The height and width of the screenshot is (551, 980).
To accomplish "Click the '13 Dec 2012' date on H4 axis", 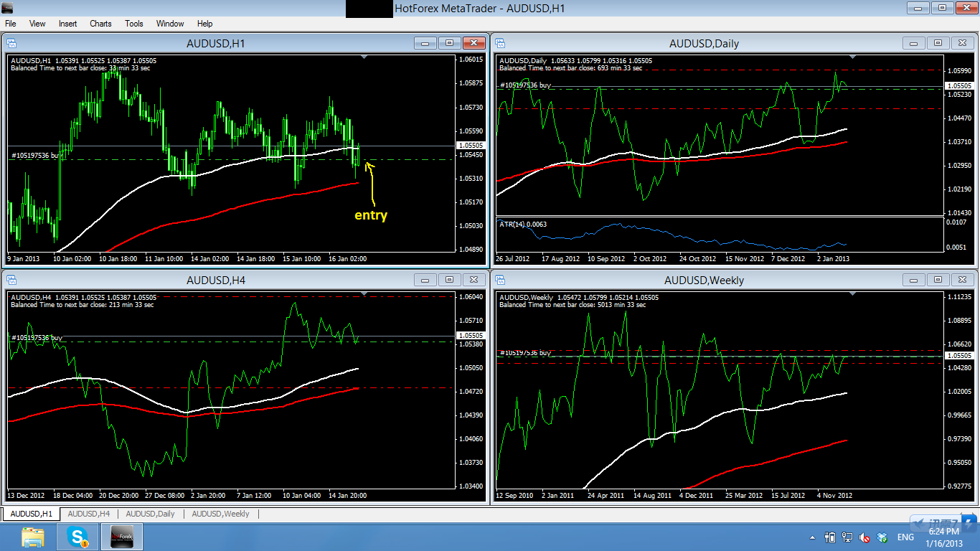I will coord(27,495).
